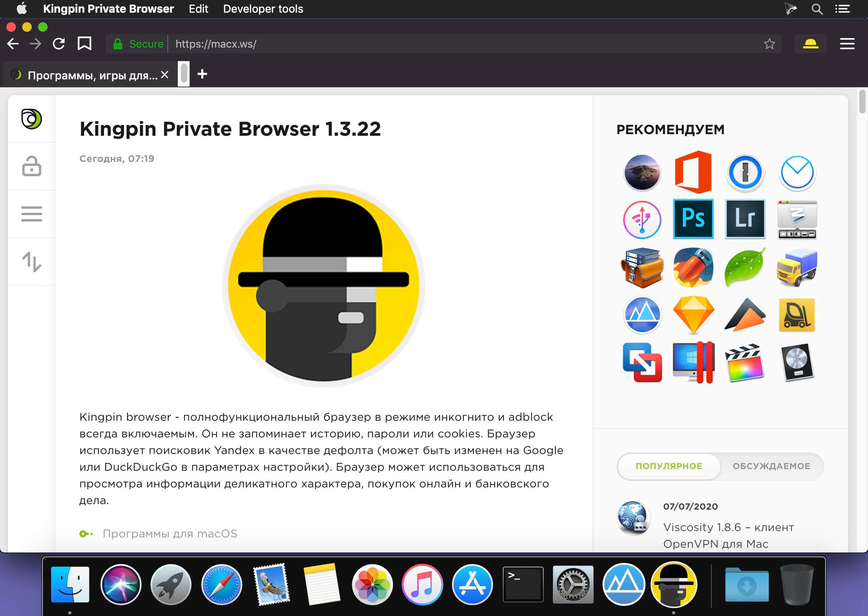This screenshot has height=616, width=868.
Task: Click the РЕКОМЕНДУЕМ heading
Action: [x=670, y=129]
